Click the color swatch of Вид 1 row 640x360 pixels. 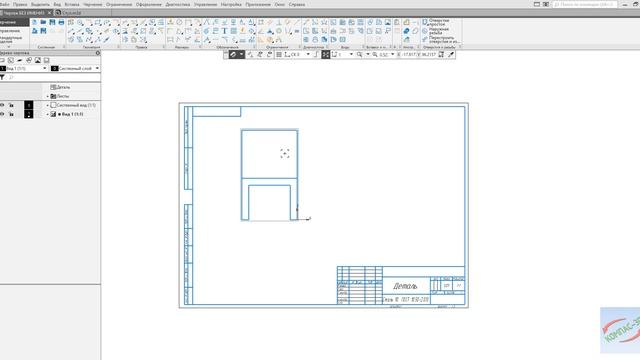29,114
